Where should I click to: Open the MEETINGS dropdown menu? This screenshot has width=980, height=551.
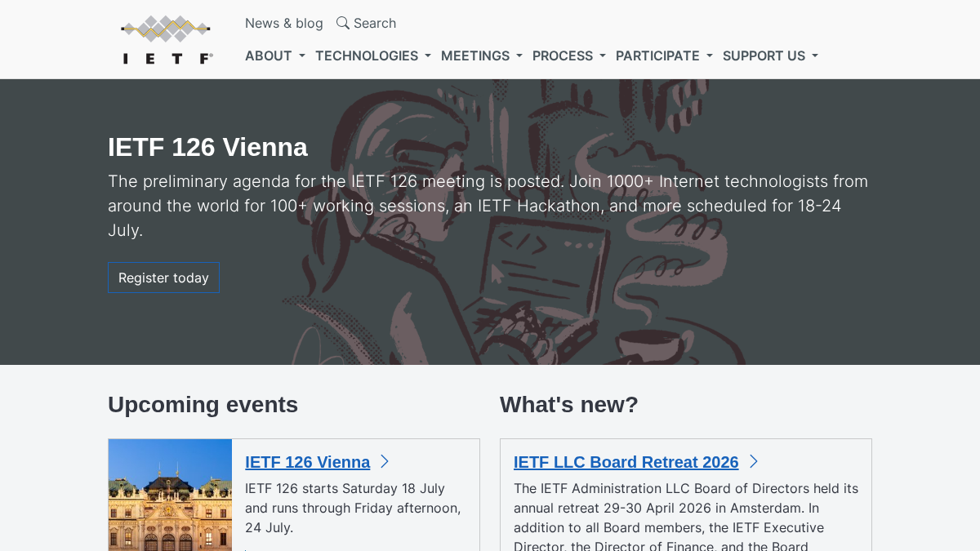(482, 56)
